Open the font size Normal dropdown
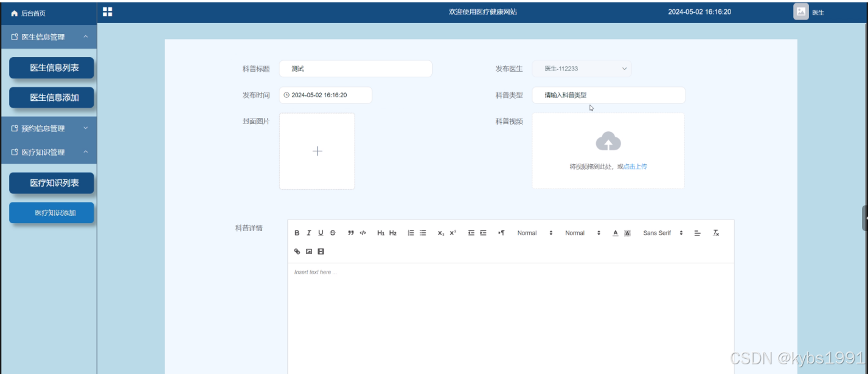The height and width of the screenshot is (374, 868). coord(535,233)
